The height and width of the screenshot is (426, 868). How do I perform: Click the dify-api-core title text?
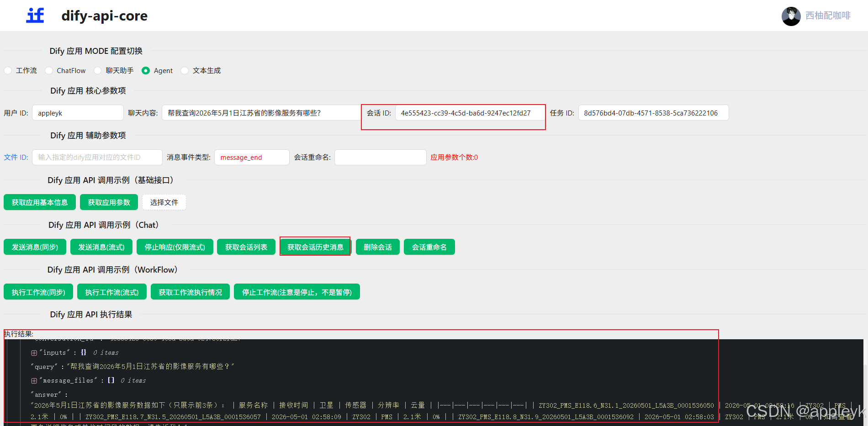105,16
